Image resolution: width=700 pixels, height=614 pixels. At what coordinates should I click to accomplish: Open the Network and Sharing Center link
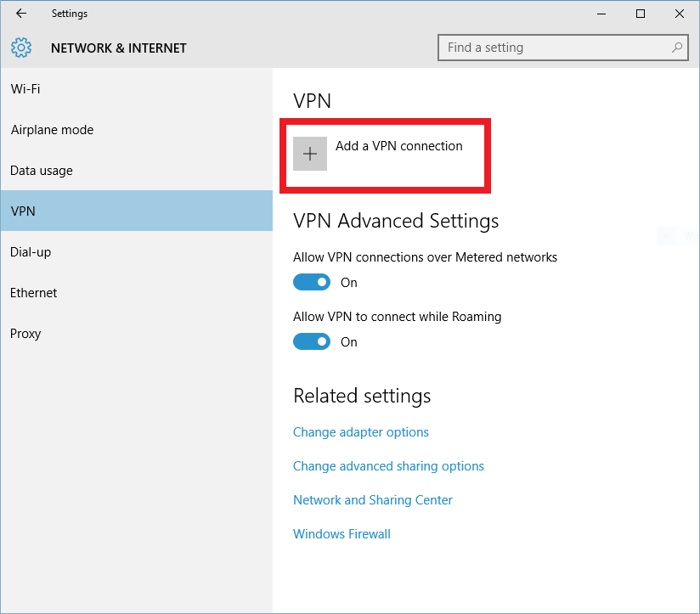point(373,500)
